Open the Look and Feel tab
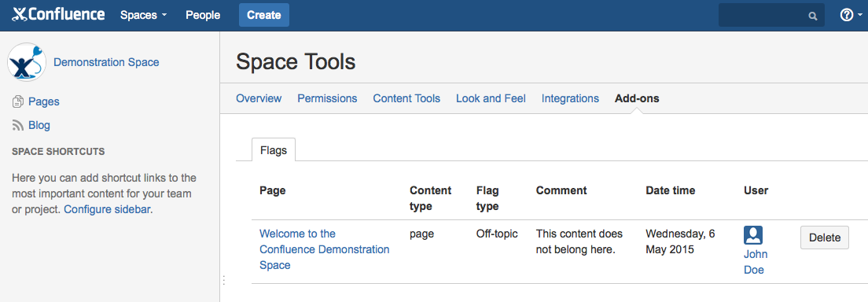868x302 pixels. pyautogui.click(x=491, y=98)
